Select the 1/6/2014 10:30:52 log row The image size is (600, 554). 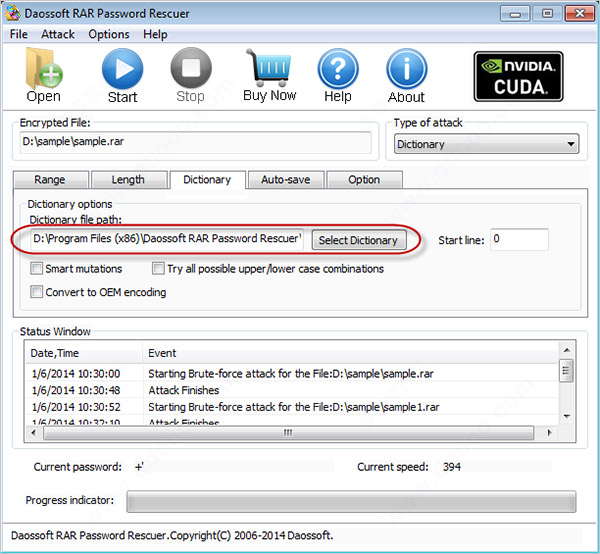pyautogui.click(x=292, y=407)
